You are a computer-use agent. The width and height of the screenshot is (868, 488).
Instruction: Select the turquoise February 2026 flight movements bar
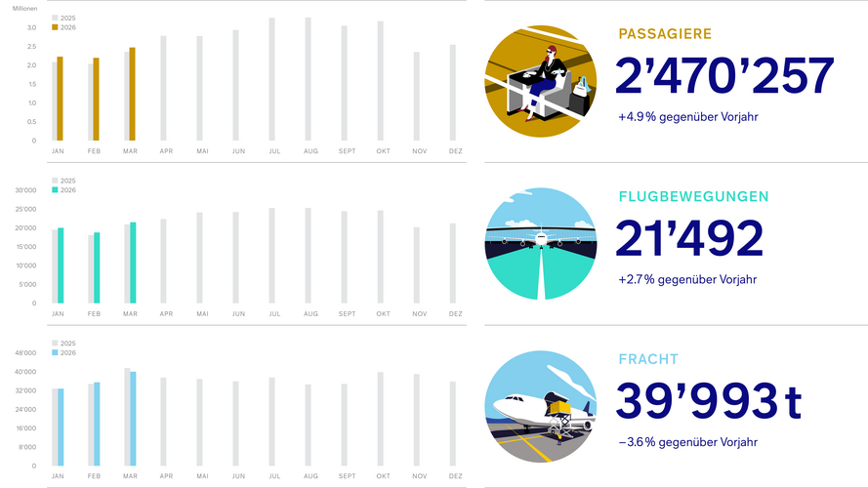(96, 267)
